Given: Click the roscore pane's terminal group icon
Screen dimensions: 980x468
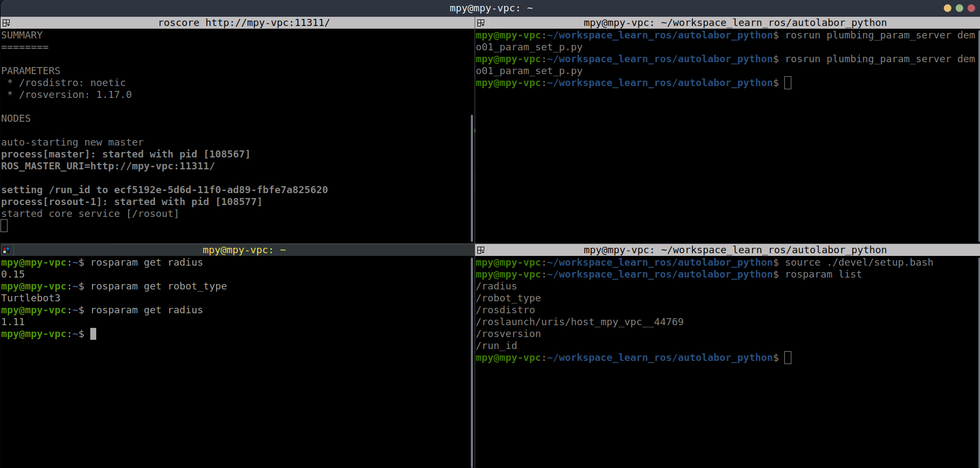Looking at the screenshot, I should 6,23.
